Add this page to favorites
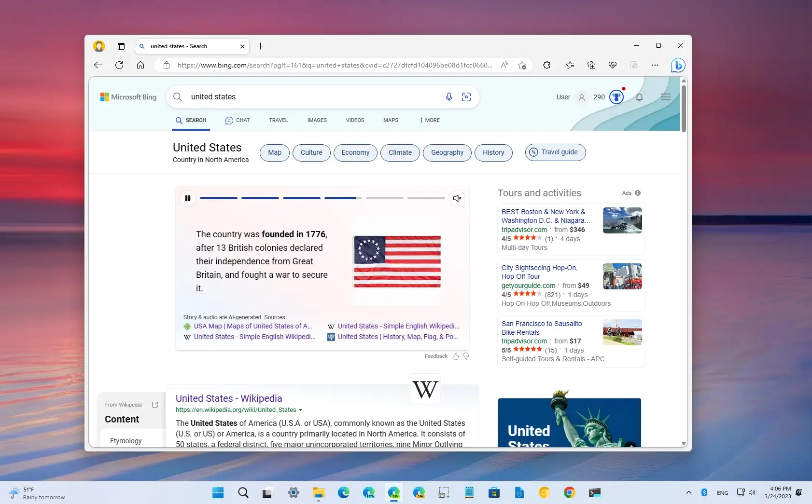The height and width of the screenshot is (504, 812). click(x=522, y=65)
